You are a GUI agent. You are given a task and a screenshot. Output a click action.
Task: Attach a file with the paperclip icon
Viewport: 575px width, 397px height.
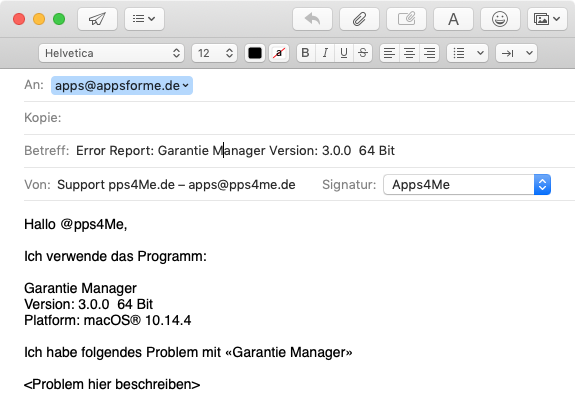359,19
